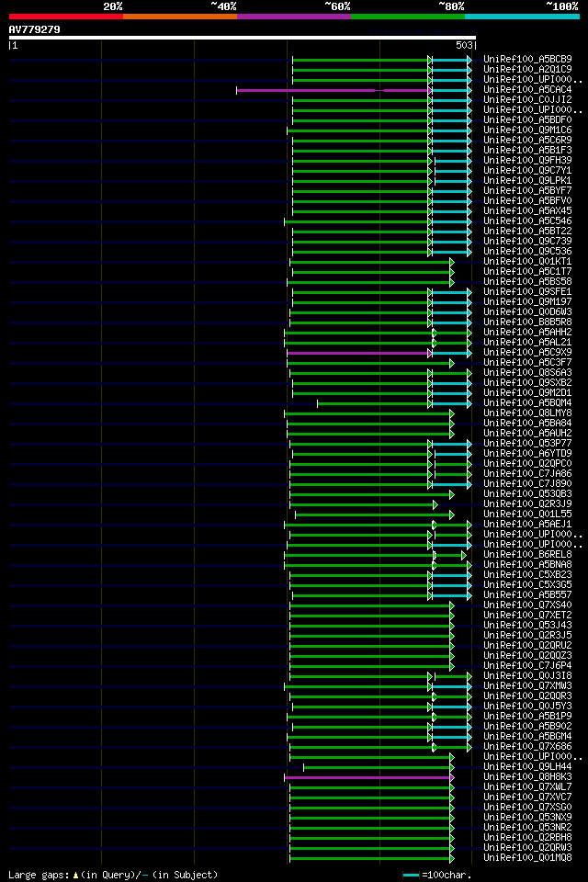Choose the UniRef100_Q9C739 label

click(x=527, y=242)
